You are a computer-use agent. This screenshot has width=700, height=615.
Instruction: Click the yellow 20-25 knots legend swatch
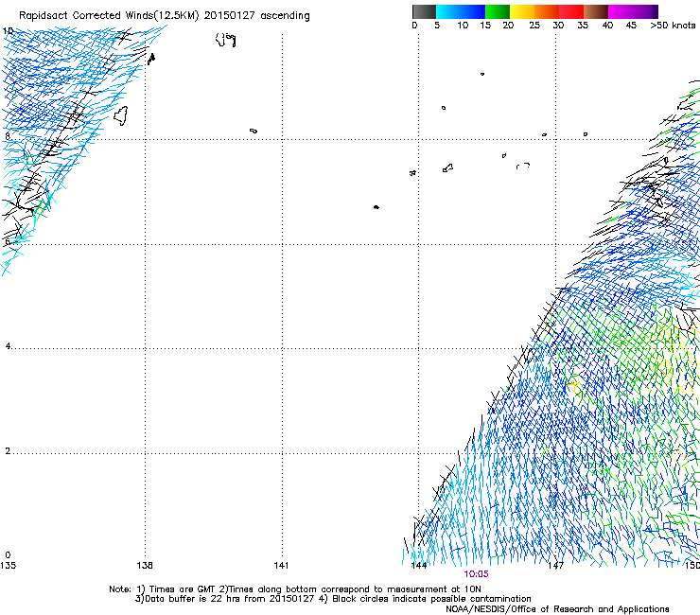pyautogui.click(x=522, y=11)
